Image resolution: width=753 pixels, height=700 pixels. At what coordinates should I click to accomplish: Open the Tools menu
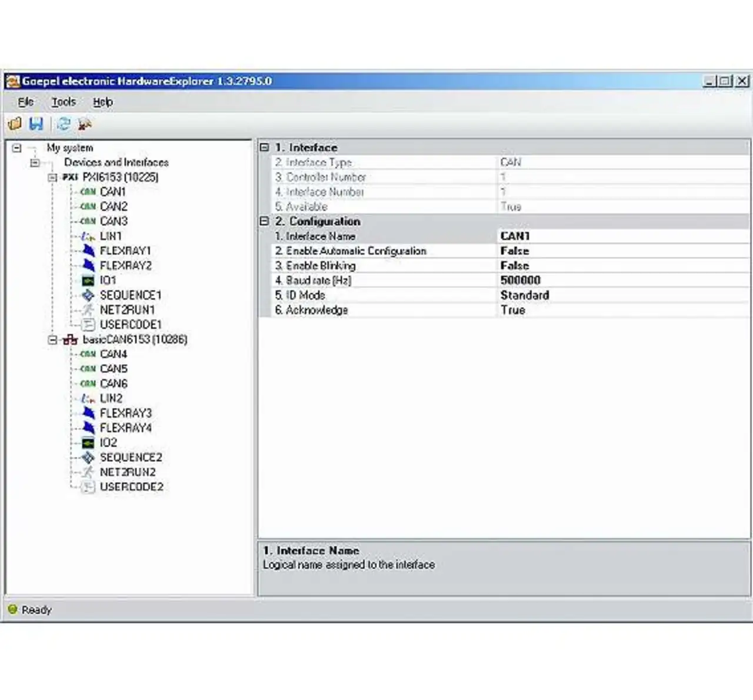(x=64, y=102)
